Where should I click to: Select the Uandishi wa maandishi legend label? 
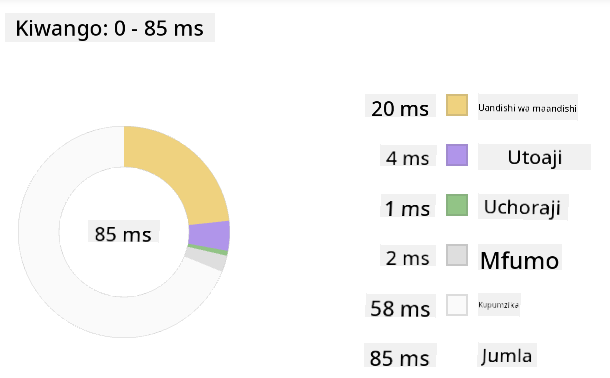click(x=528, y=107)
